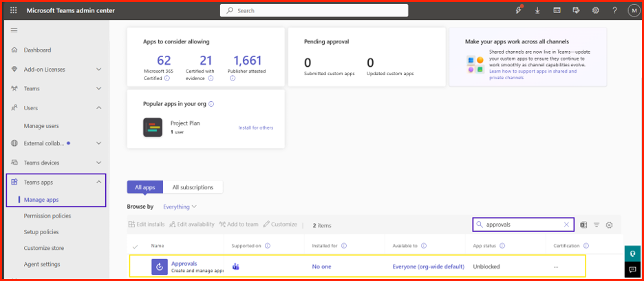Click the Add to team button

click(x=239, y=225)
